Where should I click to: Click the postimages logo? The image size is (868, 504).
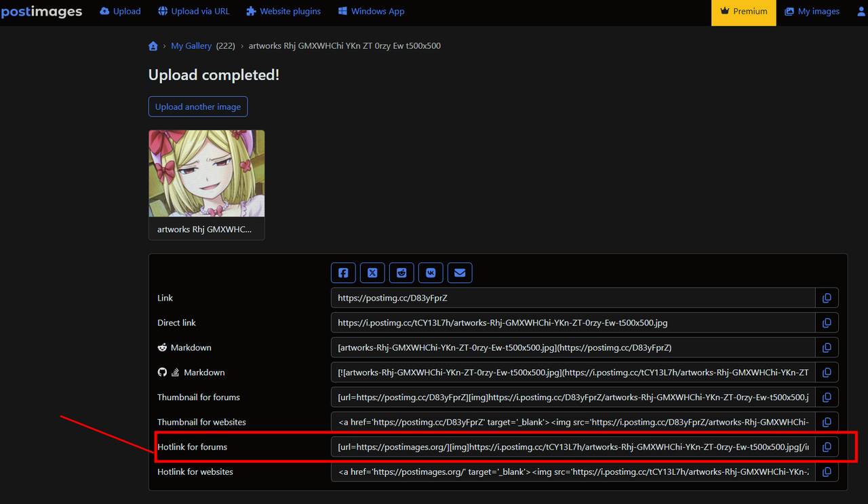point(41,12)
